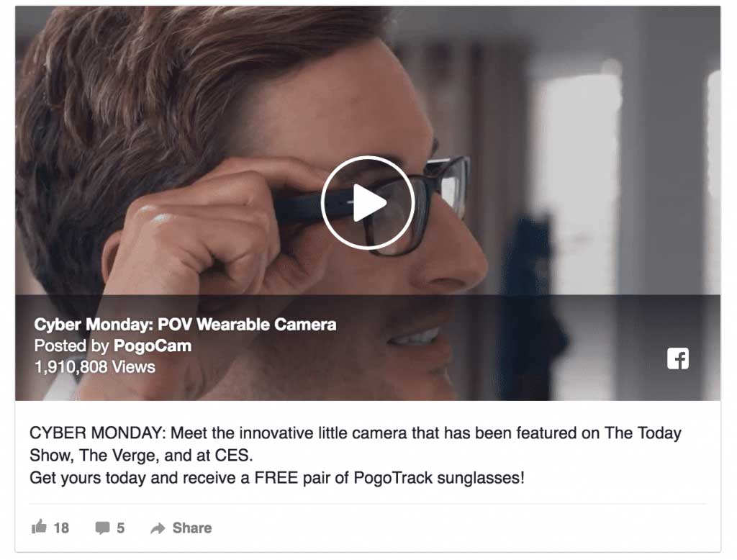Click 'PogoTrack sunglasses!' in the description
Screen dimensions: 737x560
pos(439,478)
